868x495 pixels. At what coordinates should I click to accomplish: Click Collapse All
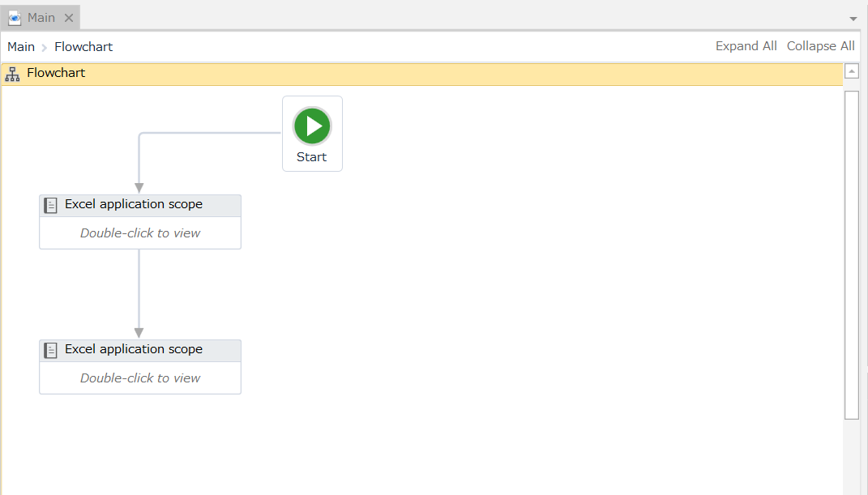(820, 46)
